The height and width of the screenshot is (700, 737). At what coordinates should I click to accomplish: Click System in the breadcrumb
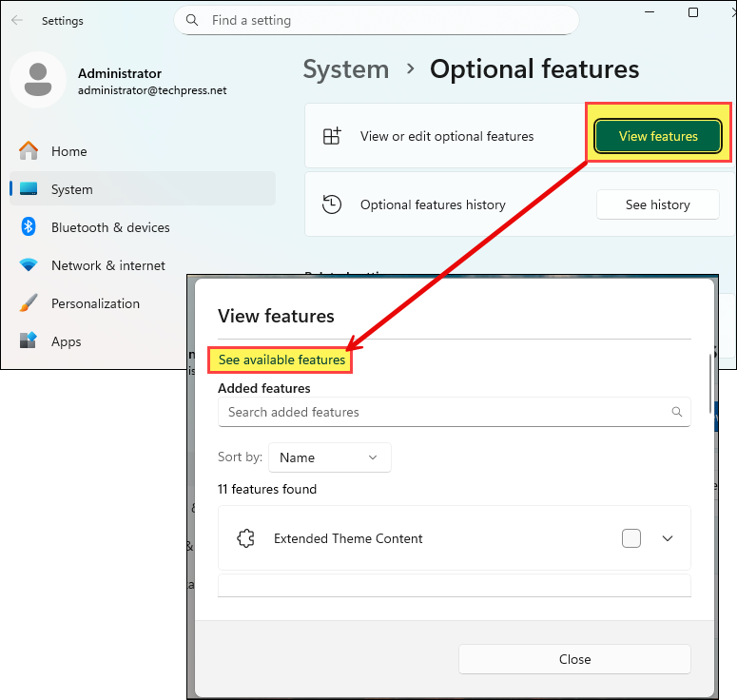tap(346, 69)
